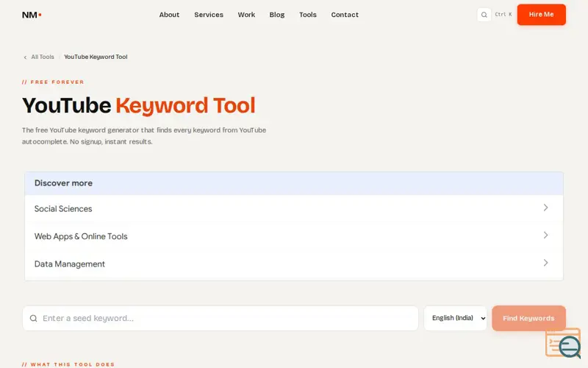
Task: Click the Data Management link text
Action: coord(69,264)
